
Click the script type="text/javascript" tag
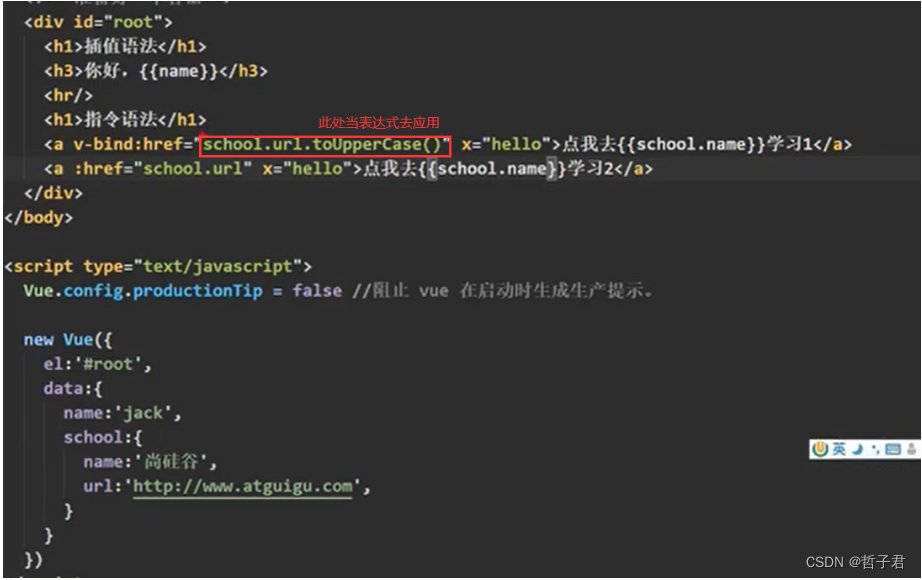click(158, 266)
